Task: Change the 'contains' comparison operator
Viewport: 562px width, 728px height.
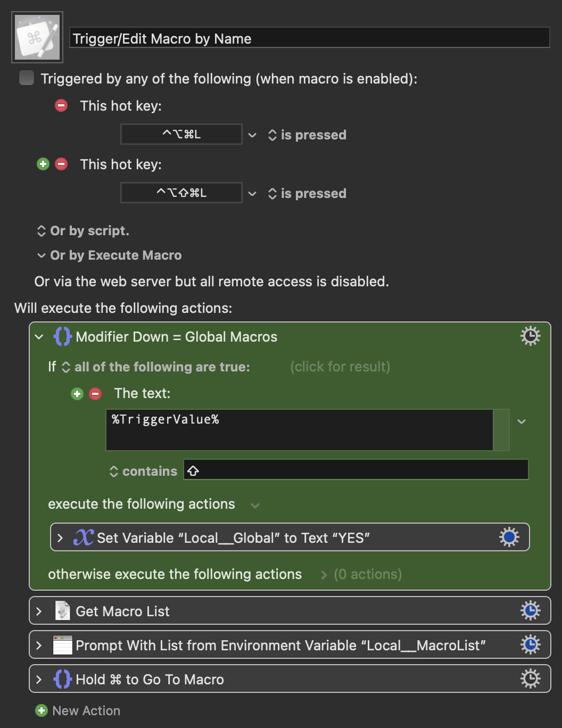Action: point(143,471)
